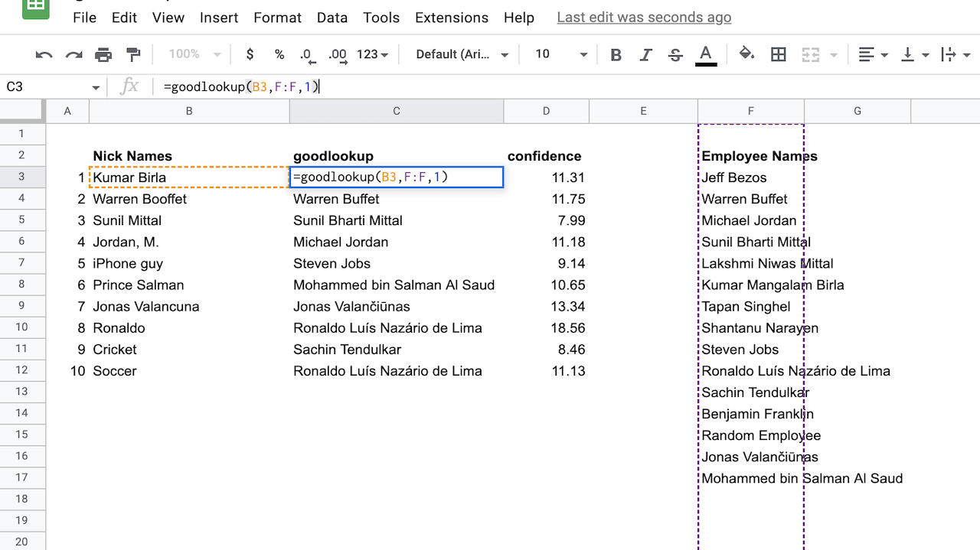Format as currency with dollar icon

tap(250, 54)
